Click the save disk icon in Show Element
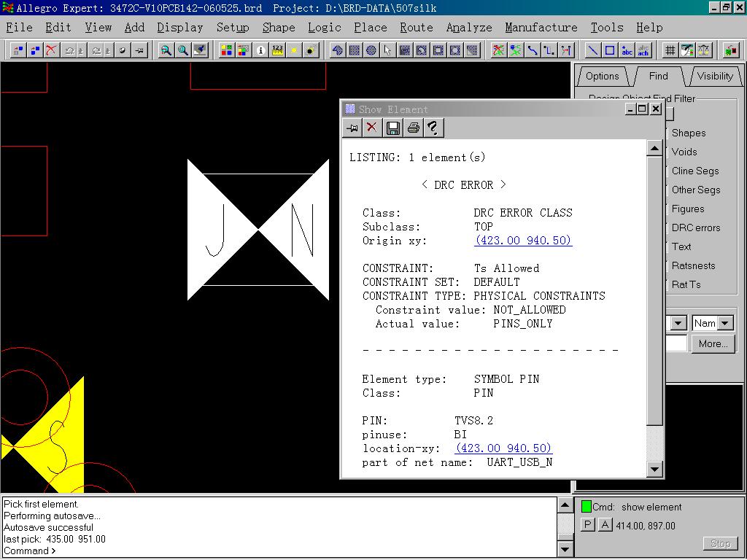Screen dimensions: 747x560 (x=393, y=128)
